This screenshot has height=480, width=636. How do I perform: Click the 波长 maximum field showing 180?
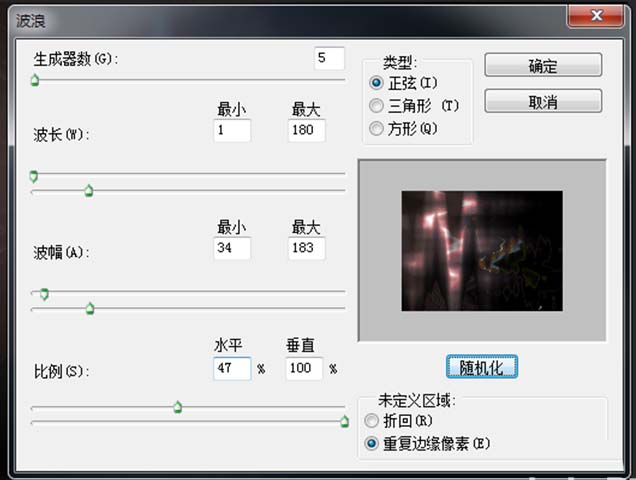pos(307,130)
